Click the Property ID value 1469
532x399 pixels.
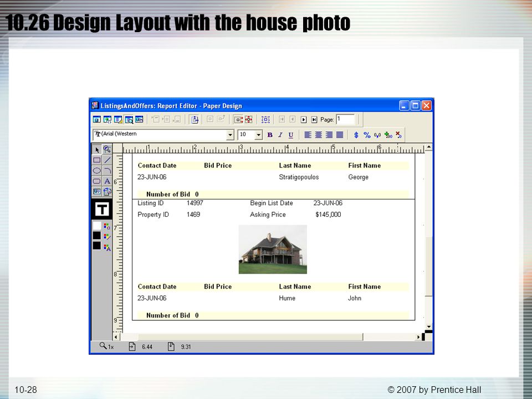193,214
